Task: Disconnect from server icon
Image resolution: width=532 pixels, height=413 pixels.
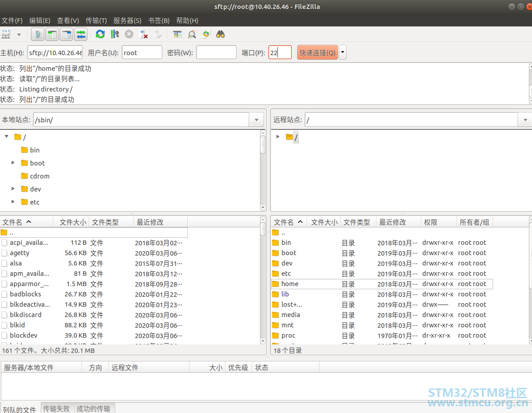Action: point(143,34)
